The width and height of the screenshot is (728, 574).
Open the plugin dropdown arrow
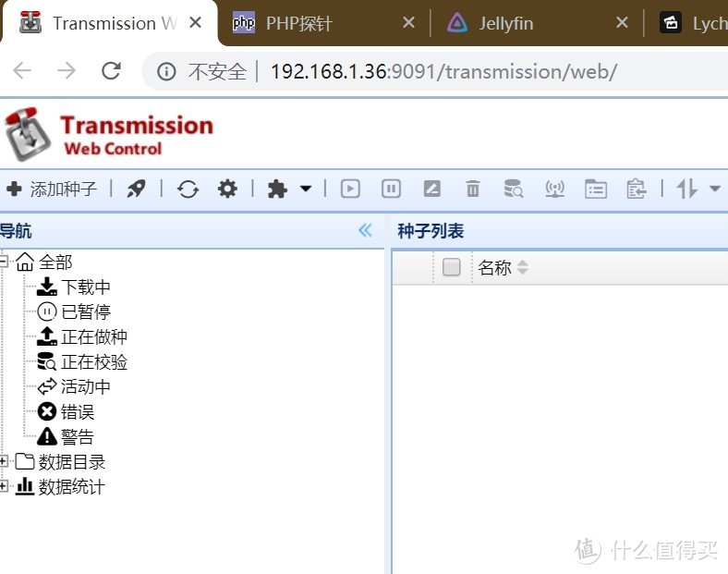306,189
